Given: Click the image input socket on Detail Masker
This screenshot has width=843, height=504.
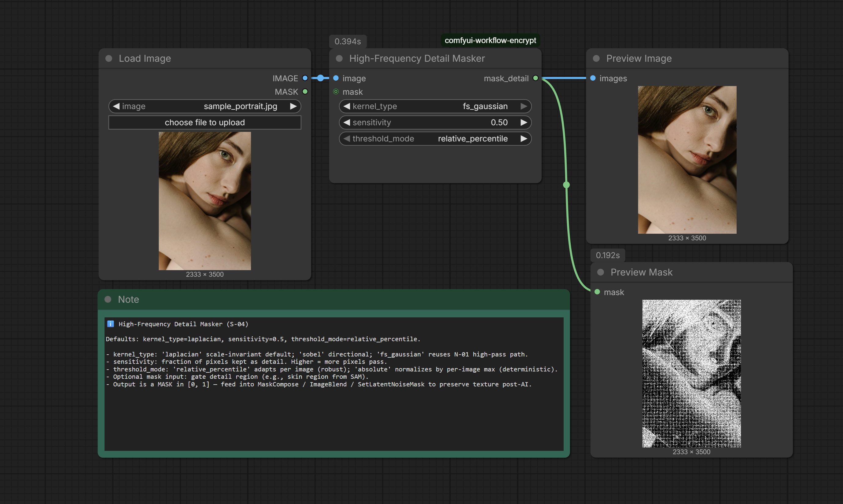Looking at the screenshot, I should point(336,78).
